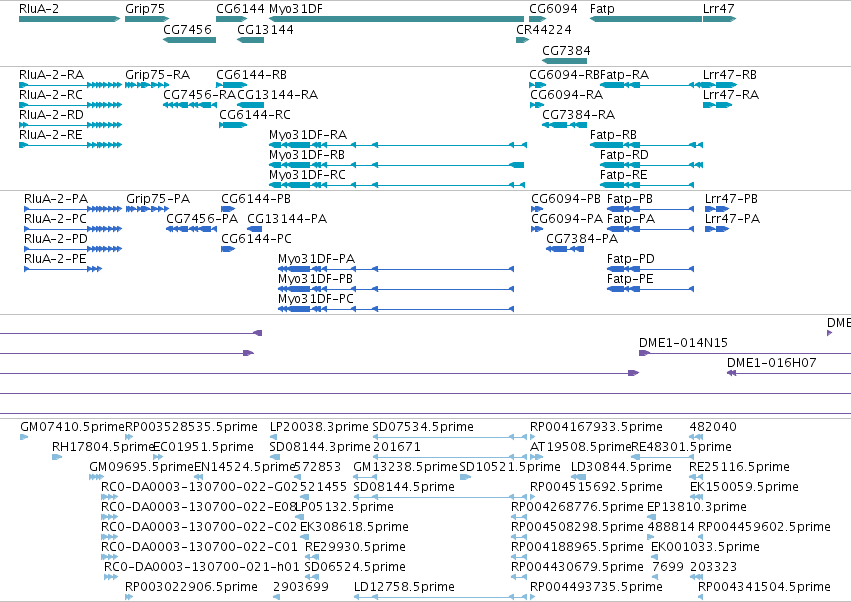Select EST GM07410.5prime
Screen dimensions: 851x602
[24, 437]
